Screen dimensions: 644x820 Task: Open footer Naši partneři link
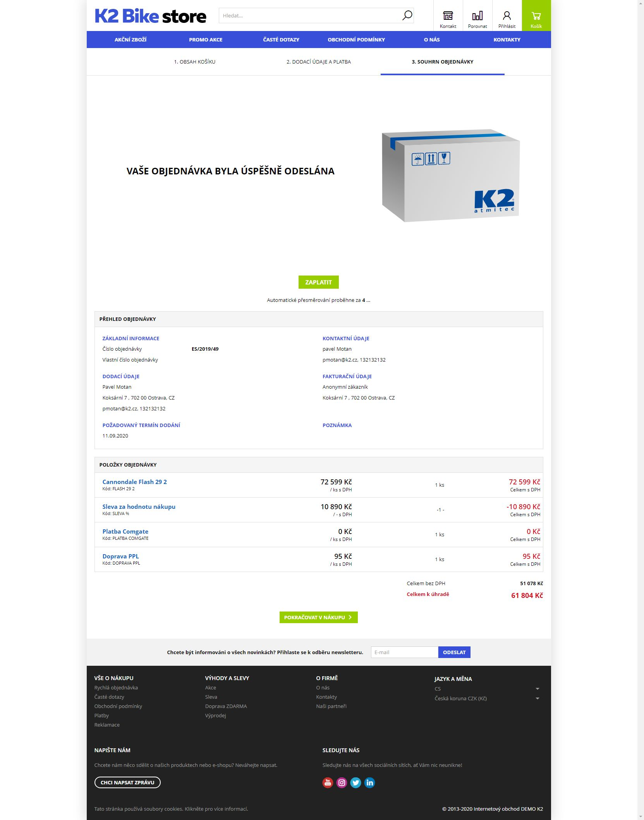click(331, 706)
